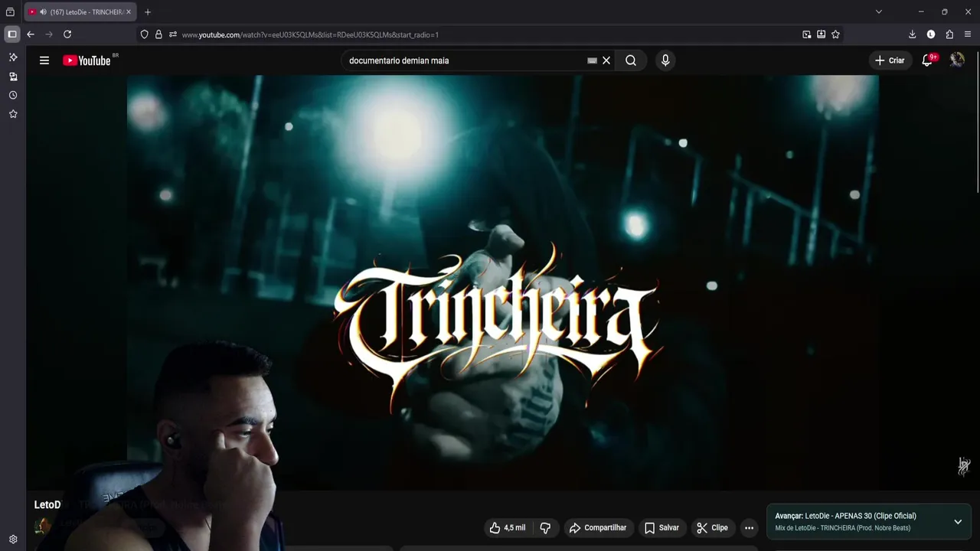Screen dimensions: 980x551
Task: Clear the search box text
Action: coord(606,60)
